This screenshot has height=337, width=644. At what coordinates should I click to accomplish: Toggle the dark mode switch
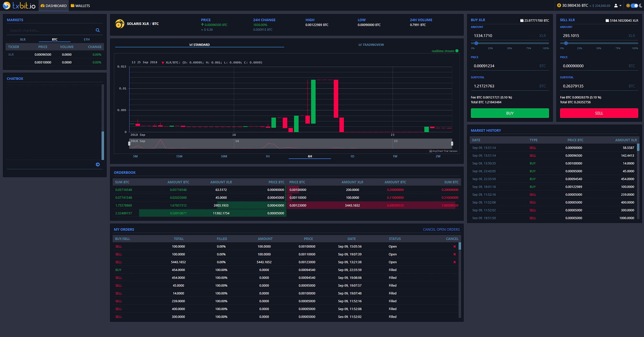[634, 5]
